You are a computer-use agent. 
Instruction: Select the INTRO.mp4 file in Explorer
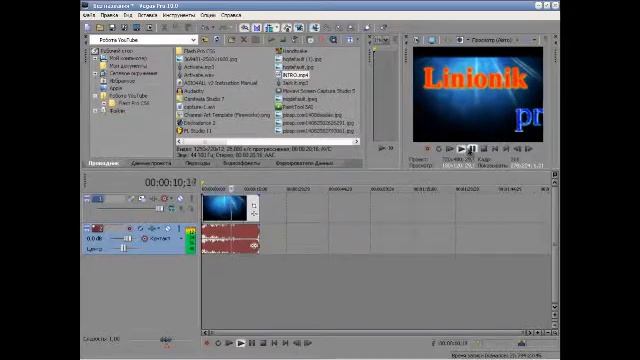(296, 75)
